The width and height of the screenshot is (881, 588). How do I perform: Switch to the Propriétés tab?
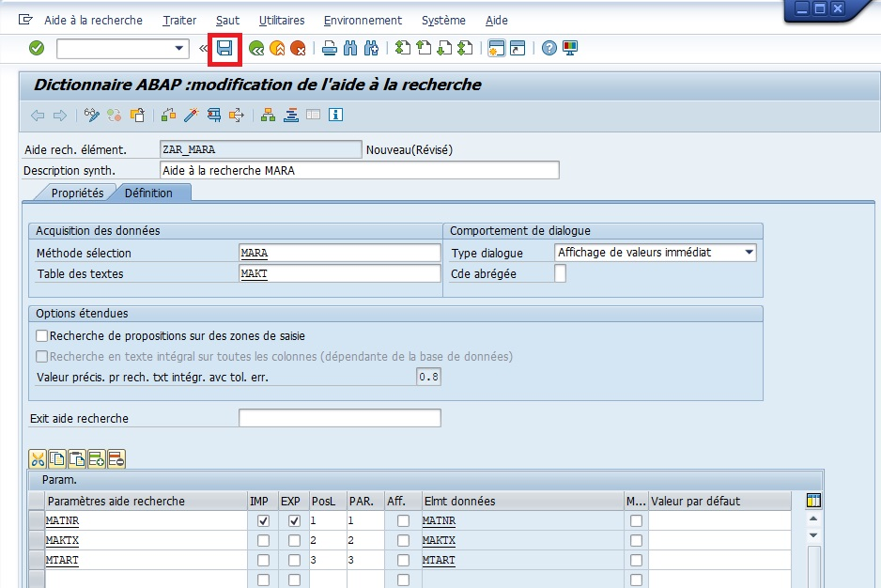(x=77, y=193)
